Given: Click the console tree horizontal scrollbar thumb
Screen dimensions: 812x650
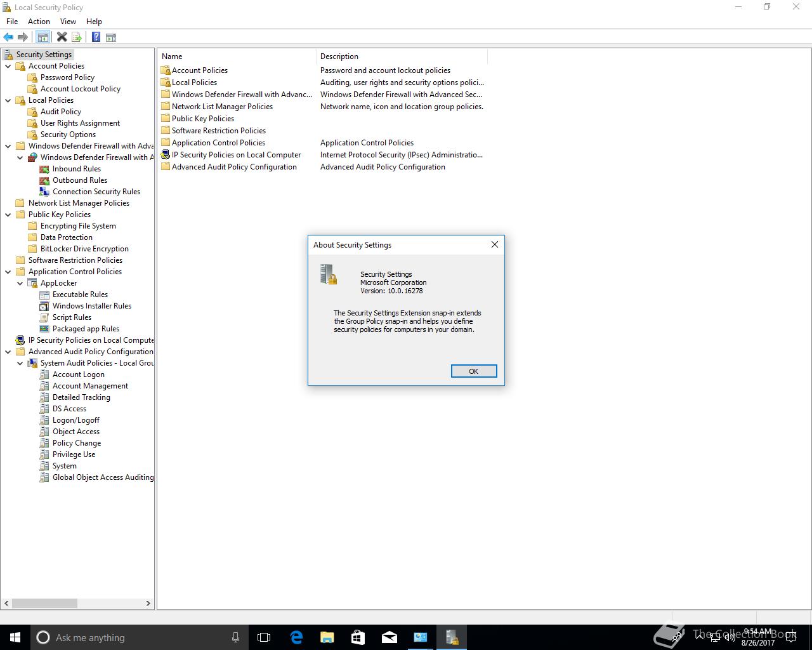Looking at the screenshot, I should coord(44,603).
